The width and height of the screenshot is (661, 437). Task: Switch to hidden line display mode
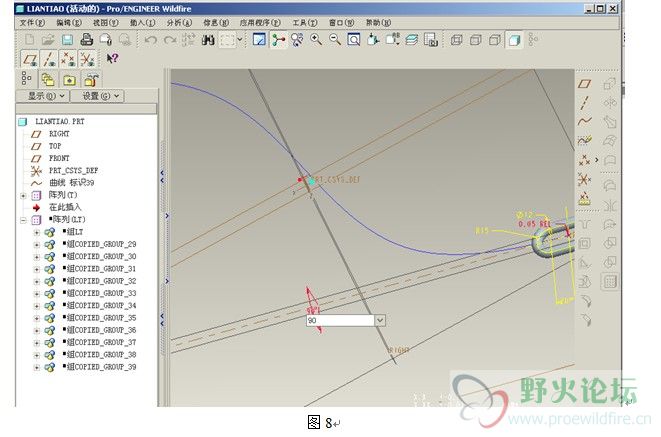(476, 40)
